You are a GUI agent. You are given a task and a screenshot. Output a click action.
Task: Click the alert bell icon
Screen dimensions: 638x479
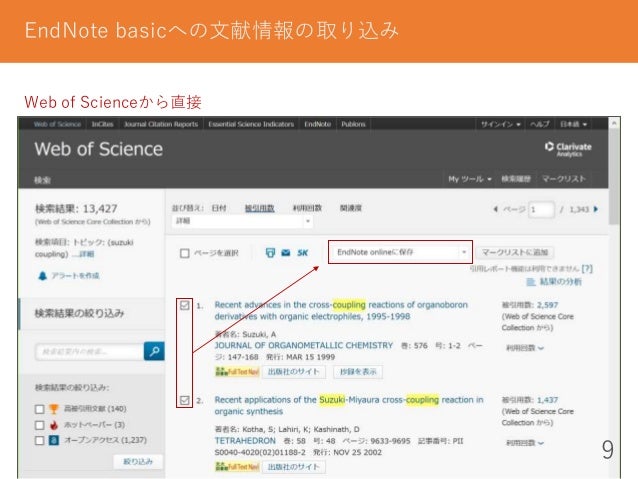[42, 276]
